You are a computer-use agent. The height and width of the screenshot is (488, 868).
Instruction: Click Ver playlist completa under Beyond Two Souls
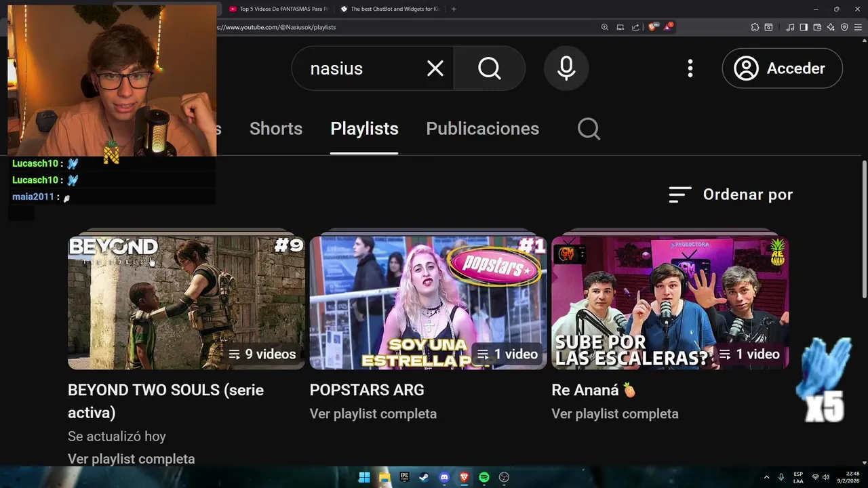pyautogui.click(x=131, y=459)
